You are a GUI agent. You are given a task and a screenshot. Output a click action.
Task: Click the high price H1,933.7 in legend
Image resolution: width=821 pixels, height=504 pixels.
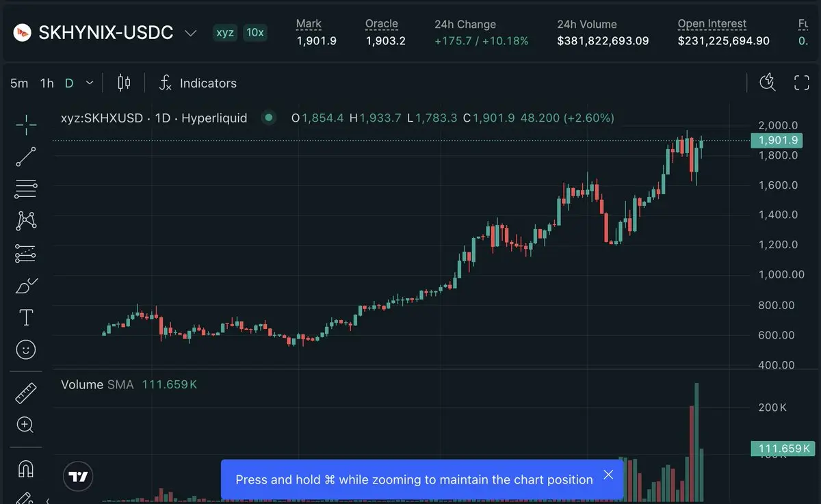(375, 118)
